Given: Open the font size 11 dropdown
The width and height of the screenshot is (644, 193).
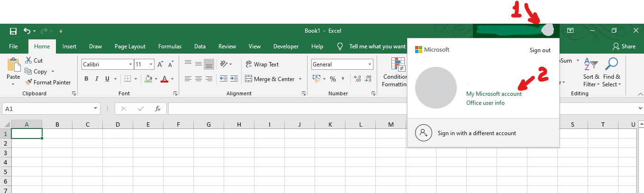Looking at the screenshot, I should coord(151,64).
